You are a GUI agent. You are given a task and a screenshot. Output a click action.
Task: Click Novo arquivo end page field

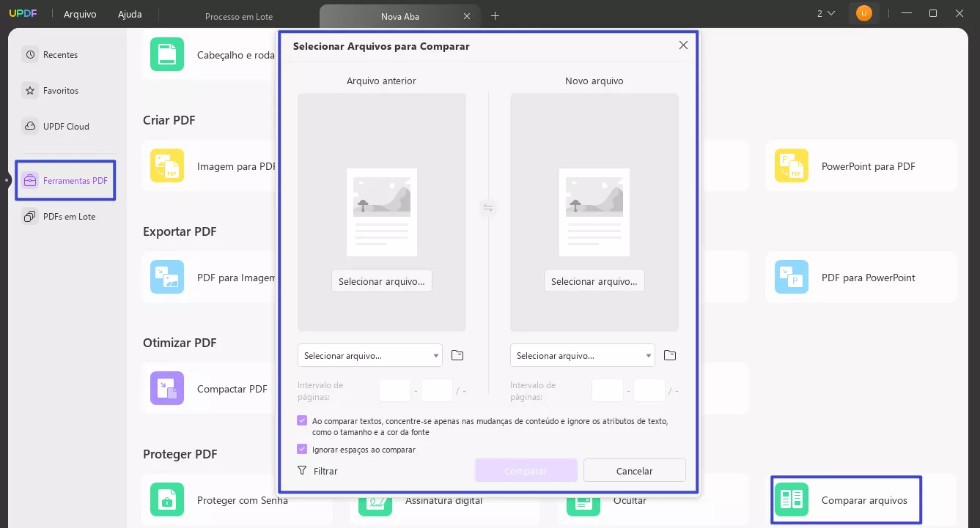649,390
